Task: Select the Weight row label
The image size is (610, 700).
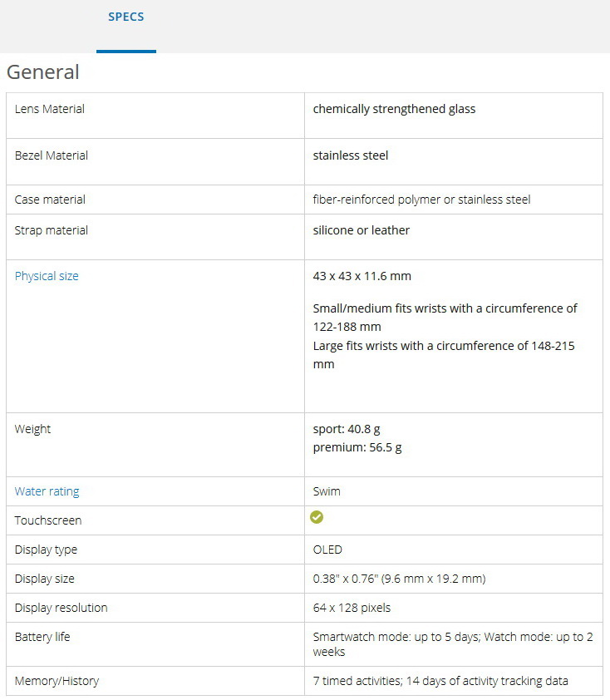Action: point(32,429)
